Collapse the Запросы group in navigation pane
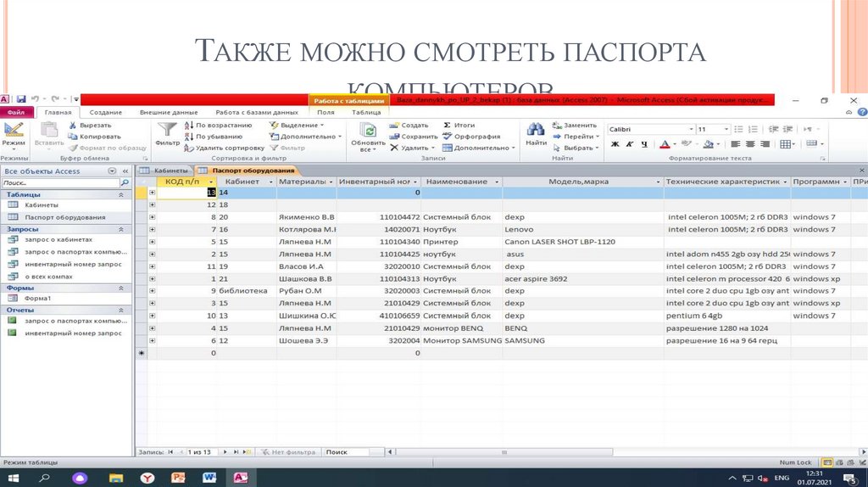This screenshot has height=487, width=868. click(120, 229)
